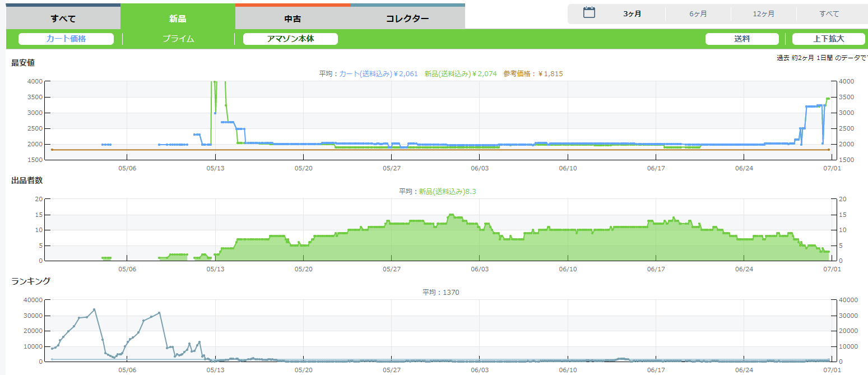The width and height of the screenshot is (868, 375).
Task: Switch to the コレクター tab
Action: pyautogui.click(x=407, y=19)
